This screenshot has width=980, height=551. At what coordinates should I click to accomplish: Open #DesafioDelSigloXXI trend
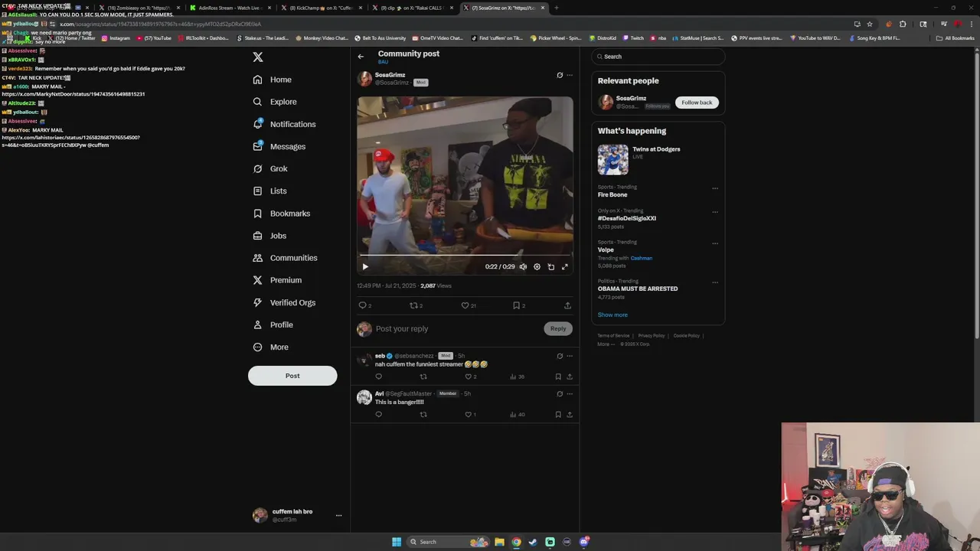627,219
